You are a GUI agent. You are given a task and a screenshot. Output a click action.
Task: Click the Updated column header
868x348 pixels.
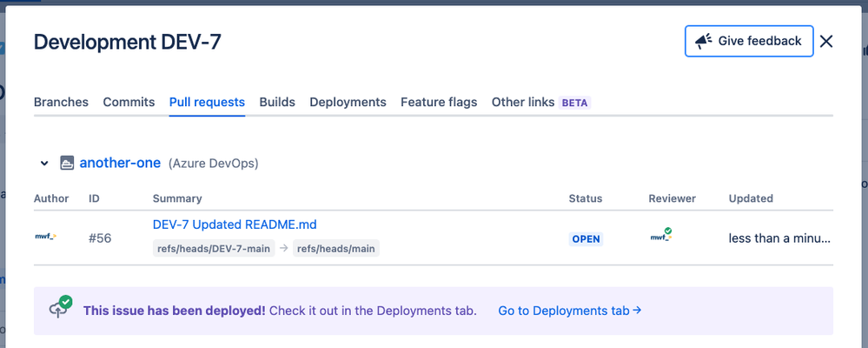(751, 198)
